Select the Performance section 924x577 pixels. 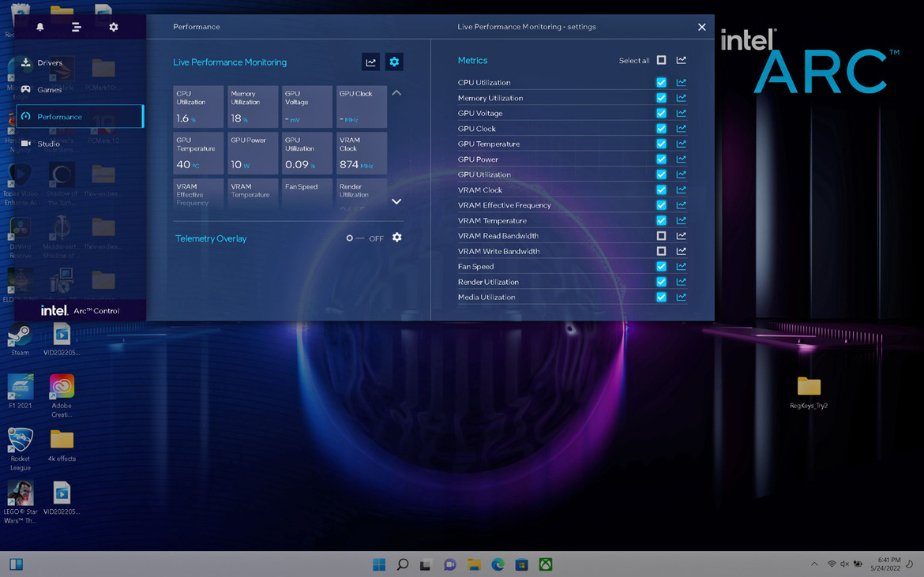(80, 117)
